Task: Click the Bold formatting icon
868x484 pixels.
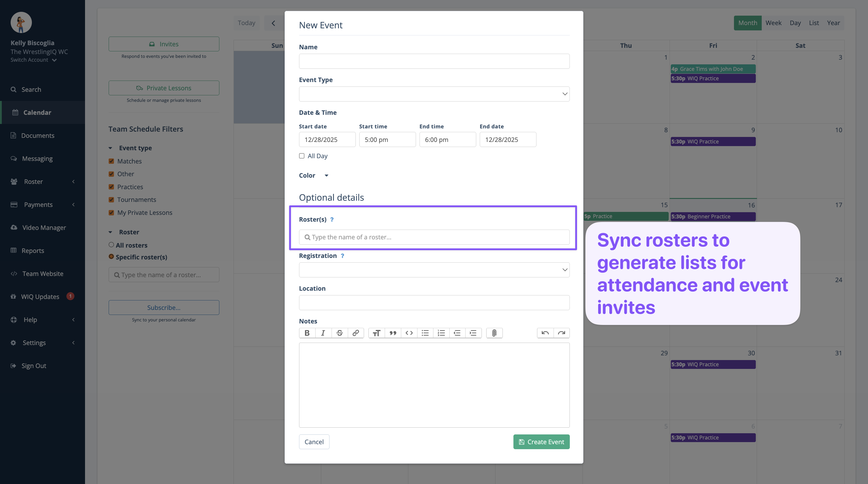Action: point(307,333)
